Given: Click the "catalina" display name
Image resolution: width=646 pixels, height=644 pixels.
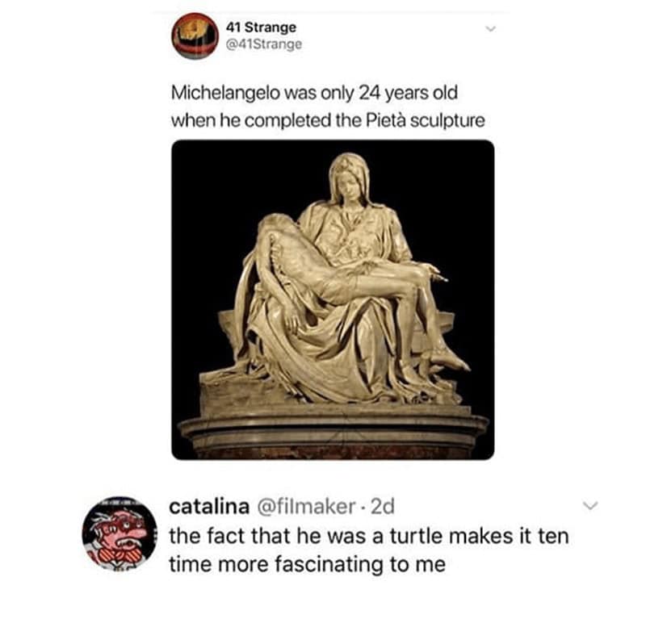Looking at the screenshot, I should pyautogui.click(x=209, y=507).
